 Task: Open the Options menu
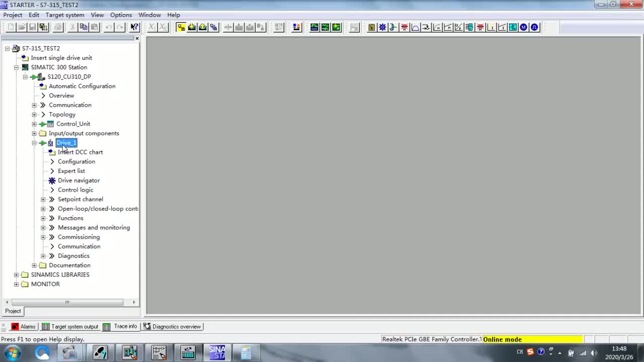tap(121, 15)
